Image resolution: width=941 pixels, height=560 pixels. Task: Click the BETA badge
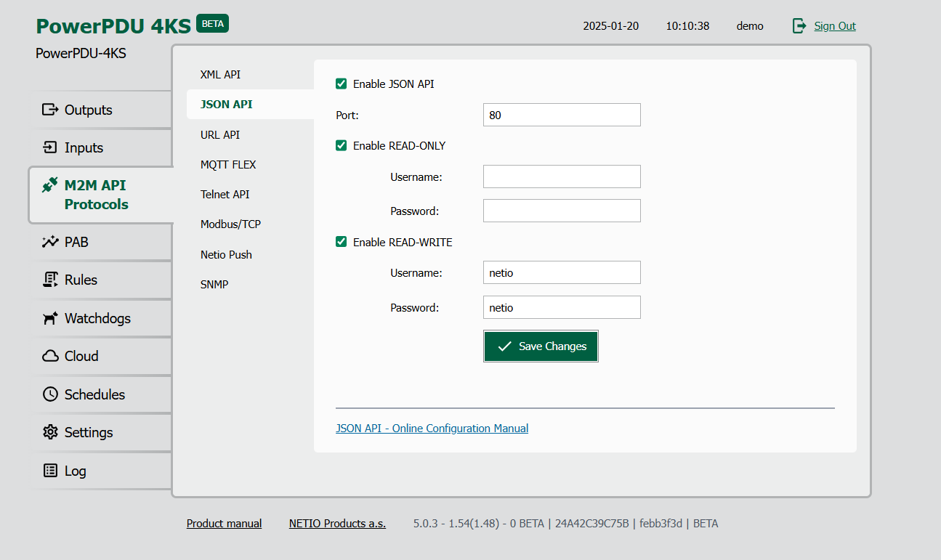tap(212, 23)
